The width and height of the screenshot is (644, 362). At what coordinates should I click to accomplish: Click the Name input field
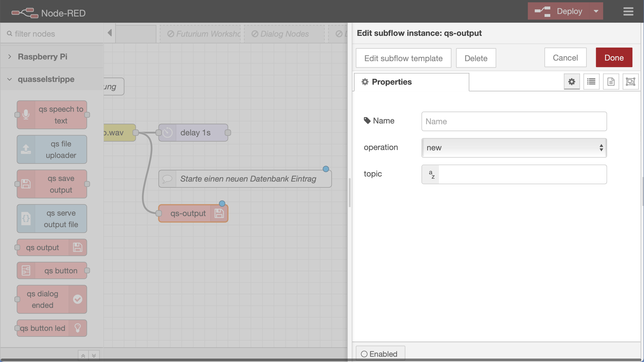[x=514, y=121]
